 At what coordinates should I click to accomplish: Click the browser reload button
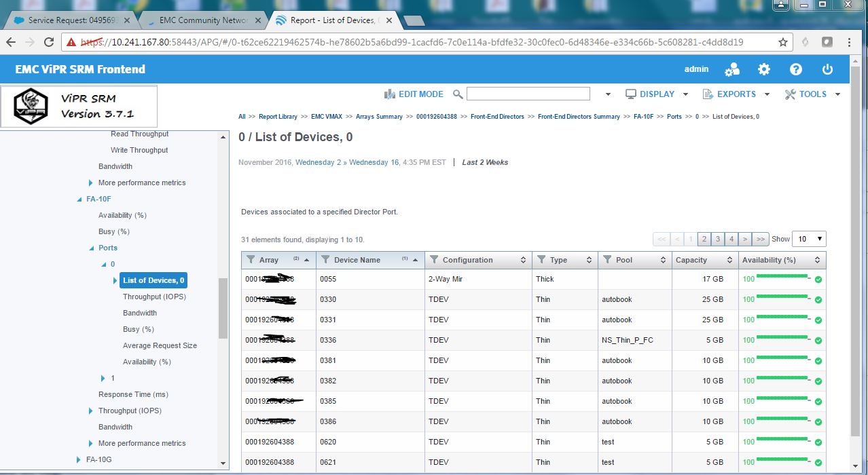coord(49,42)
